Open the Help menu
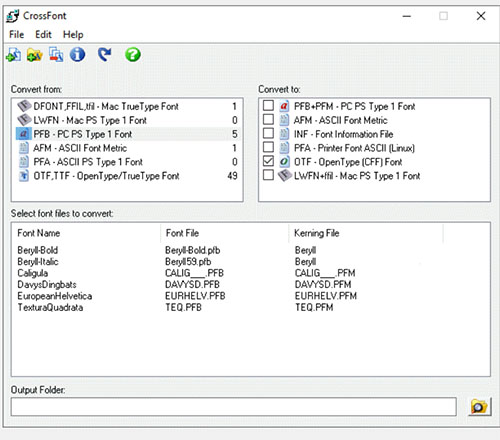The height and width of the screenshot is (440, 500). point(73,35)
